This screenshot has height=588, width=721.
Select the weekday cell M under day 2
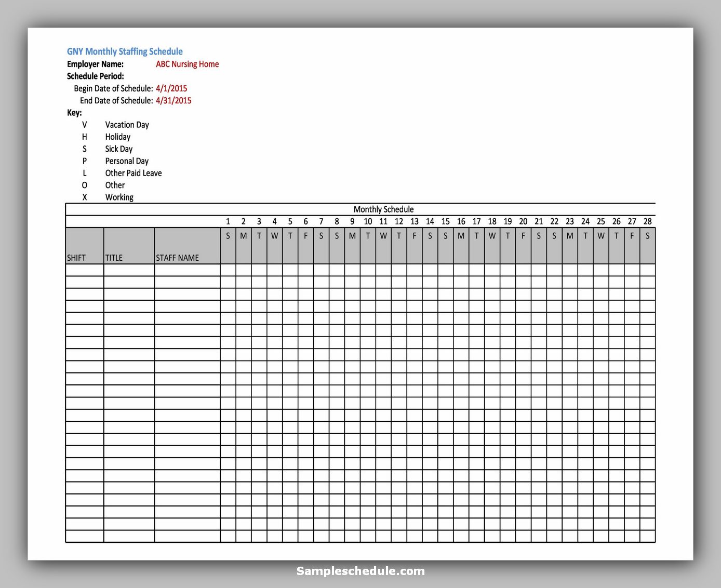coord(244,246)
